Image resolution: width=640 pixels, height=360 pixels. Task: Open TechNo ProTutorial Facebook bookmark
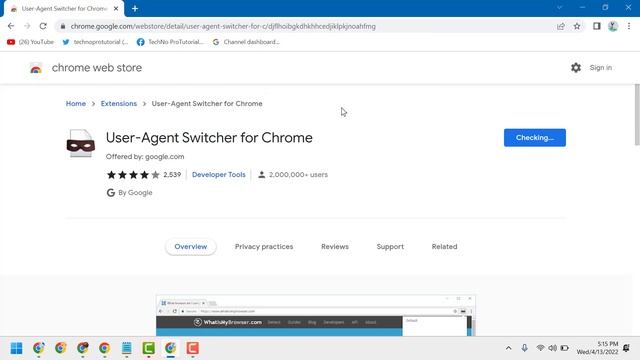tap(170, 42)
